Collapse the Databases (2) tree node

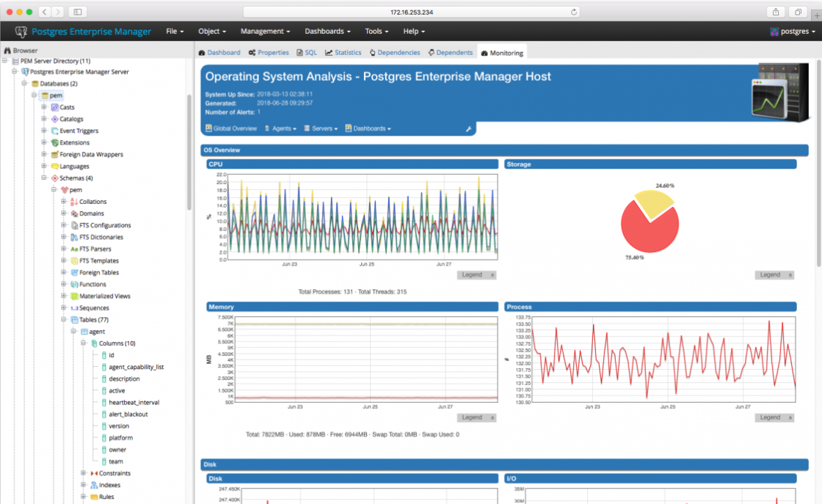24,84
